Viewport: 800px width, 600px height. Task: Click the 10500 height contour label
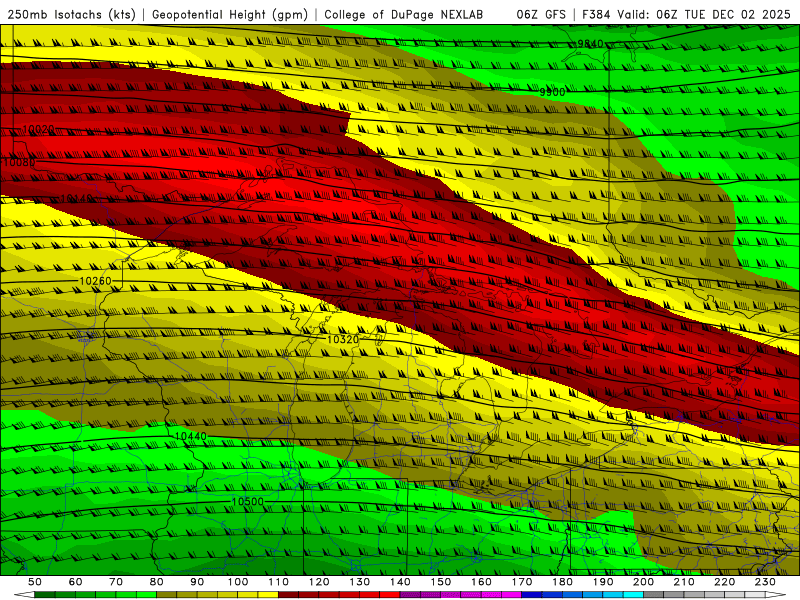point(247,502)
